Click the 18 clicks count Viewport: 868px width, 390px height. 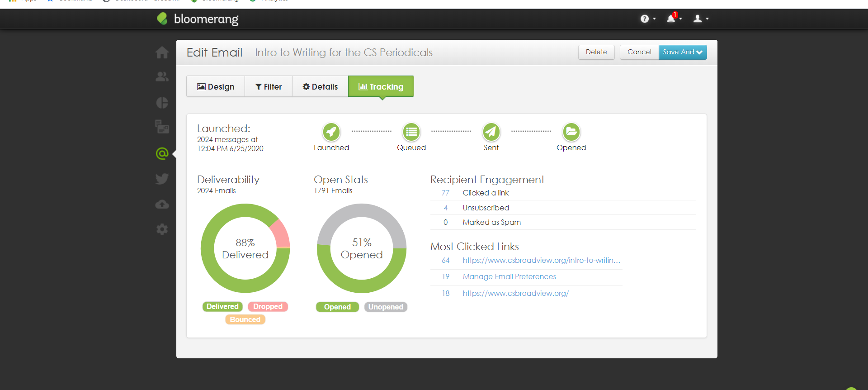coord(446,293)
